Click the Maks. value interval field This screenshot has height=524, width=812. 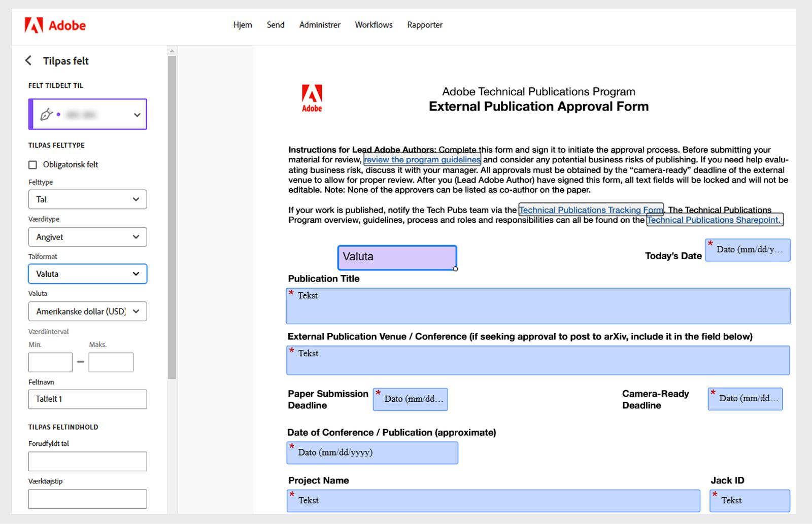coord(111,362)
